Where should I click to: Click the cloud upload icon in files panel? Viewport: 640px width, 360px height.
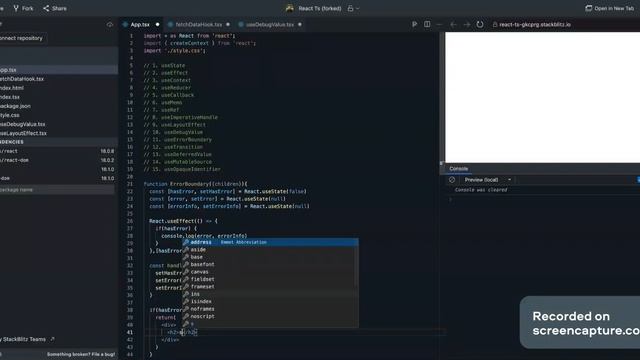point(110,24)
